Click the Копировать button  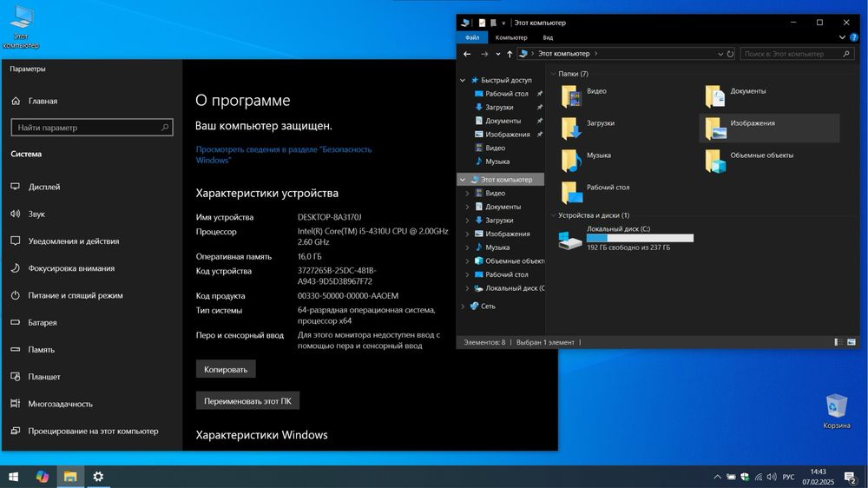click(226, 369)
